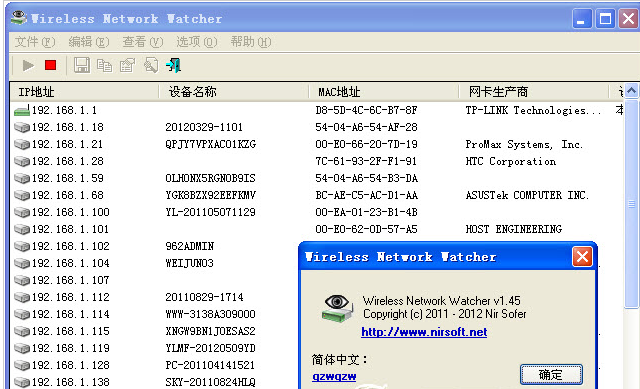640x389 pixels.
Task: Select device icon for 192.168.1.101
Action: (x=22, y=229)
